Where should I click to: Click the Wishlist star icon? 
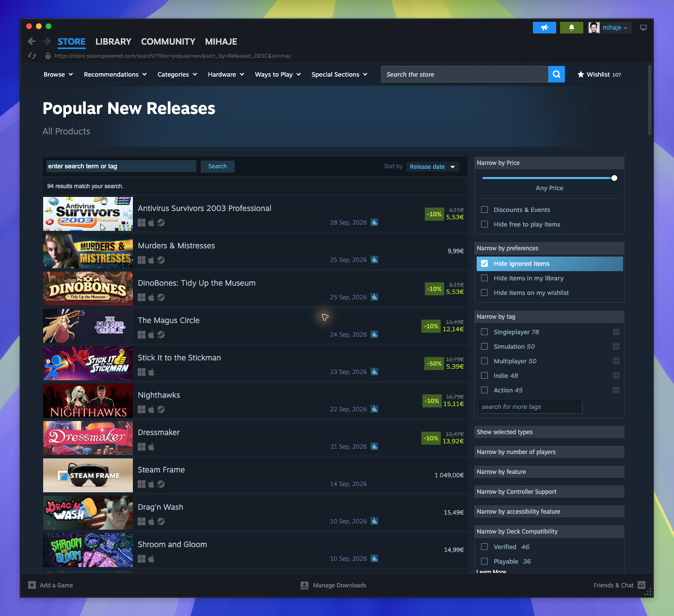(581, 74)
